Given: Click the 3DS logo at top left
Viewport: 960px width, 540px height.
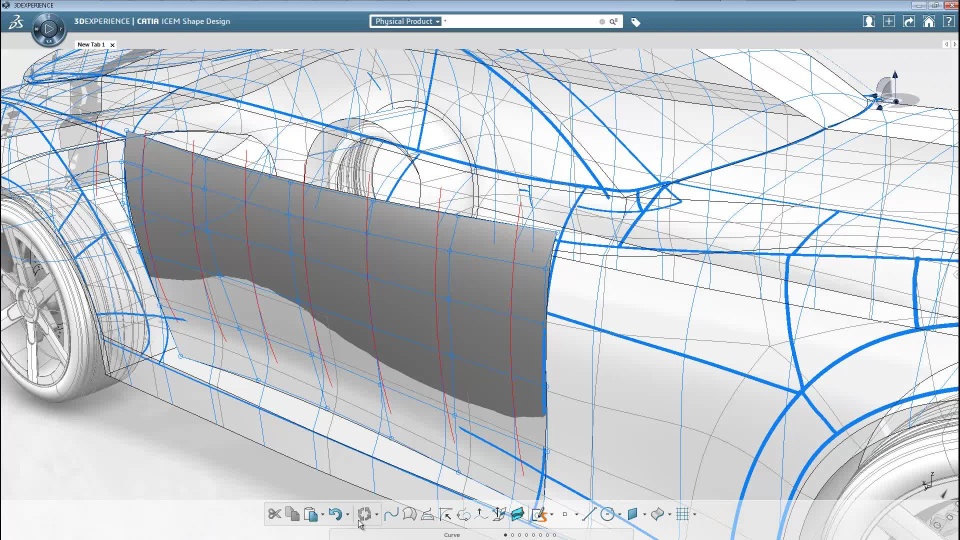Looking at the screenshot, I should pos(15,22).
